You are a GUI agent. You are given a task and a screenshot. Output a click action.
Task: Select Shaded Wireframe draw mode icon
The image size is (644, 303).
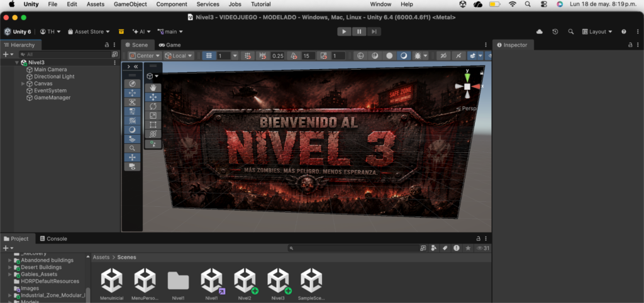(x=375, y=56)
